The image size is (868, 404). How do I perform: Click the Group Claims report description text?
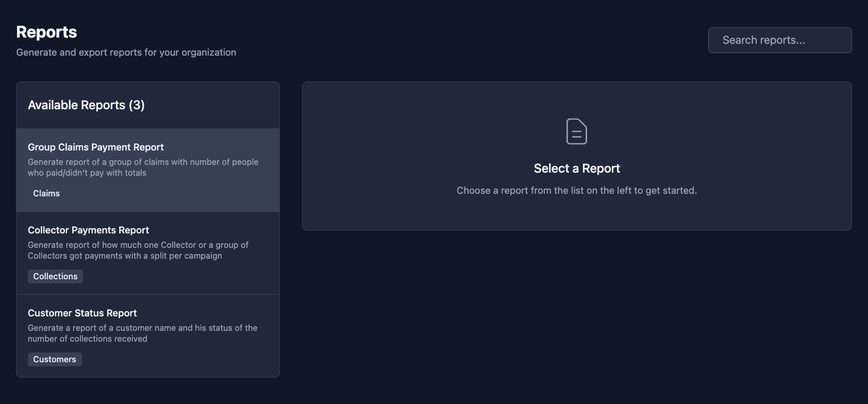tap(143, 162)
